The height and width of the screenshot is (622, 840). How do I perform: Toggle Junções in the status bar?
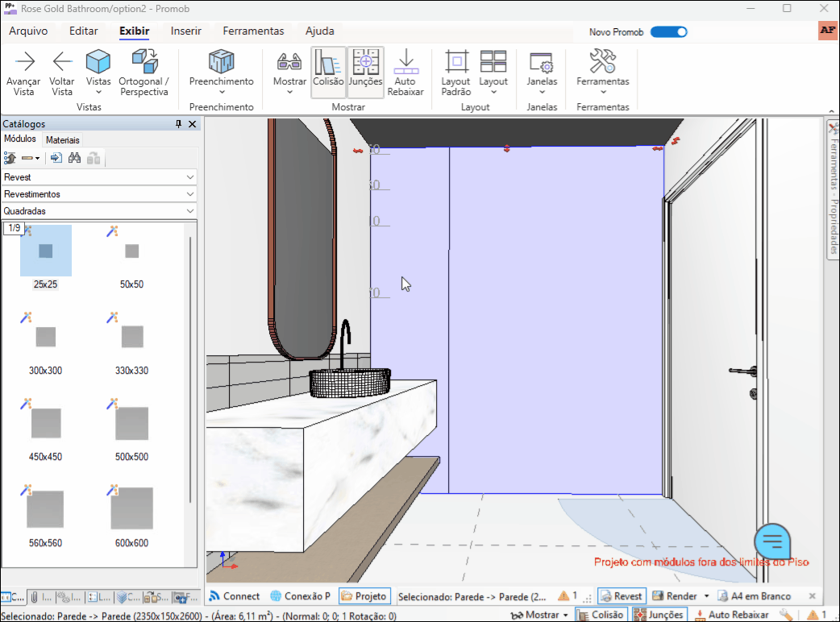point(659,615)
